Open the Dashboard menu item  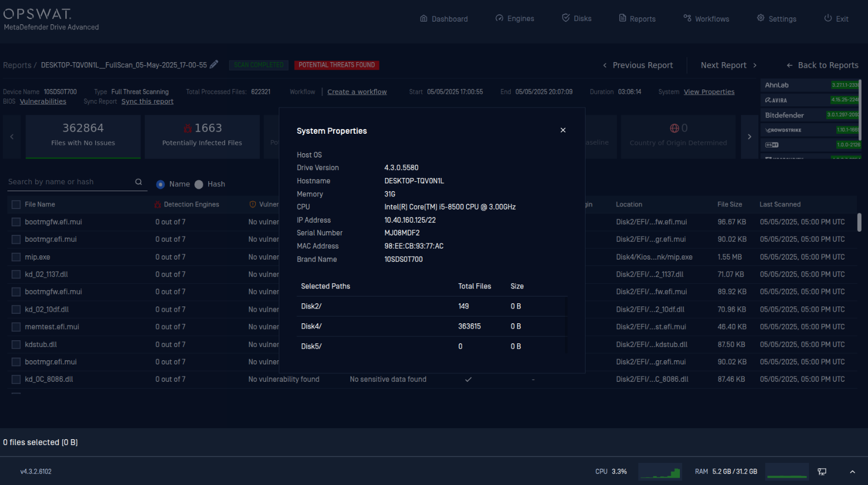[444, 18]
